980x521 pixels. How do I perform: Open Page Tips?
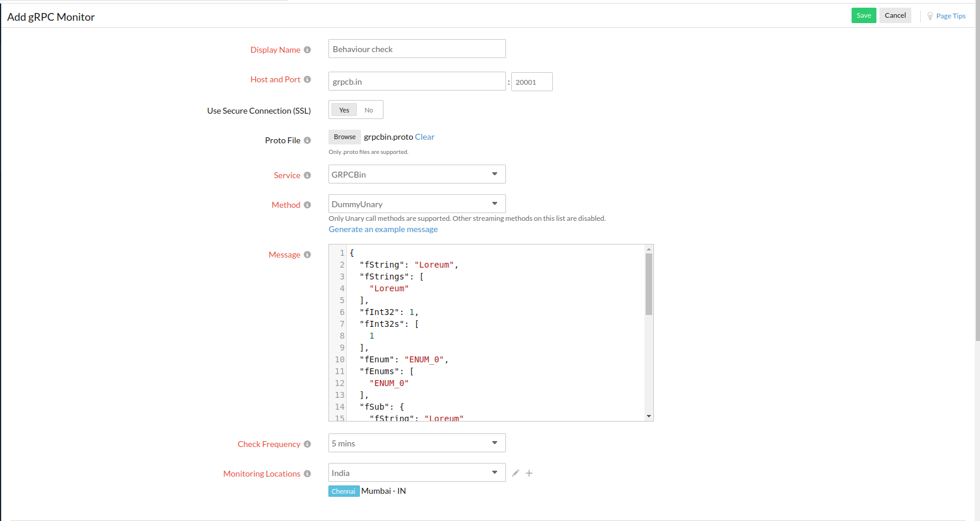[x=950, y=16]
